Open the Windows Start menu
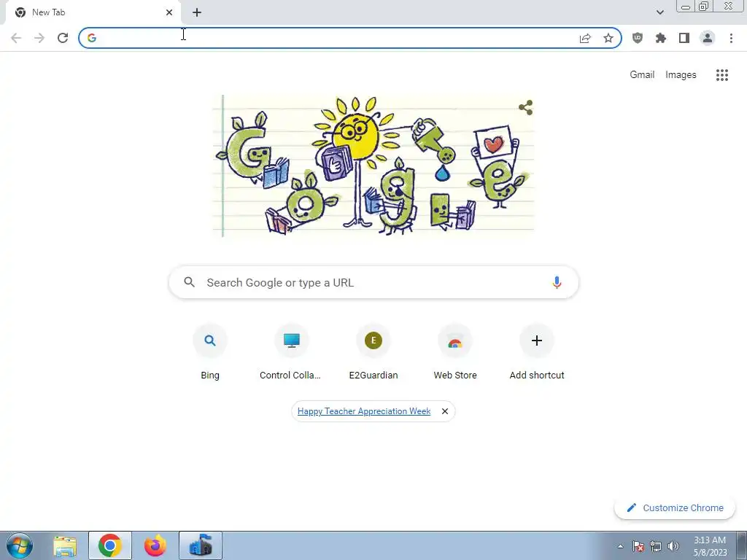747x560 pixels. [x=19, y=545]
